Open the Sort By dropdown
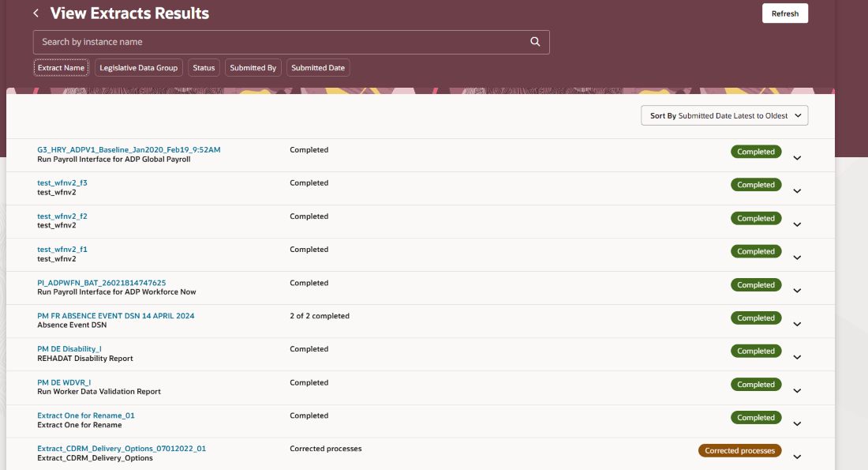Viewport: 868px width, 470px height. 724,115
